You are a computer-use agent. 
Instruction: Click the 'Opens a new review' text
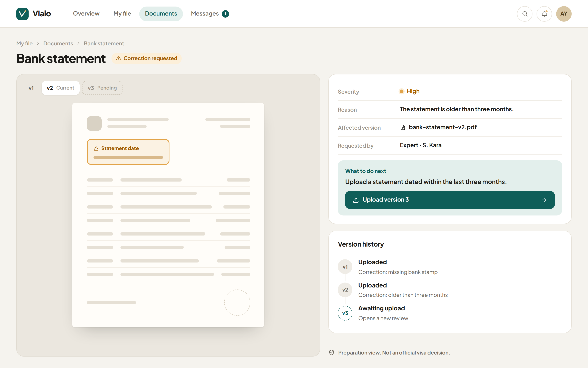click(383, 318)
